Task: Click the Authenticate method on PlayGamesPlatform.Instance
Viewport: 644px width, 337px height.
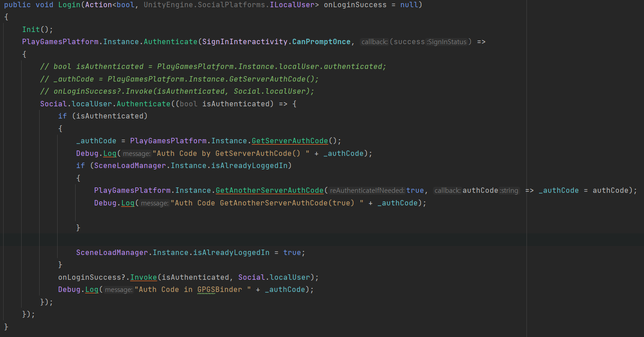Action: [170, 42]
